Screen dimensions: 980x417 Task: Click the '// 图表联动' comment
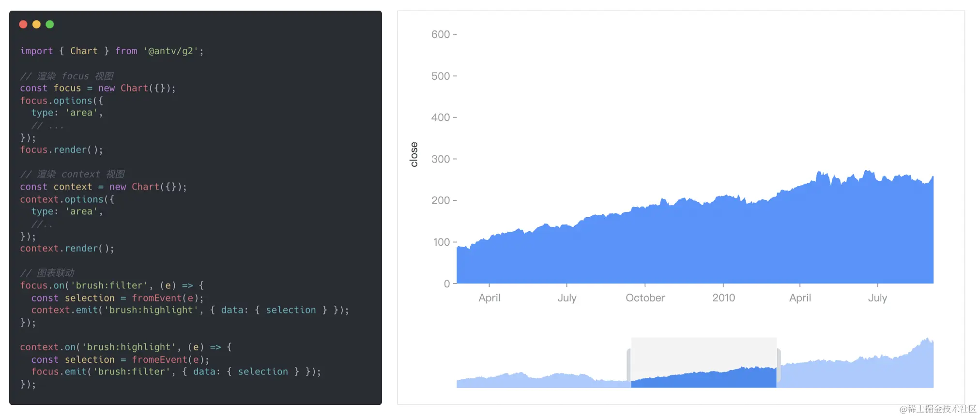coord(47,273)
